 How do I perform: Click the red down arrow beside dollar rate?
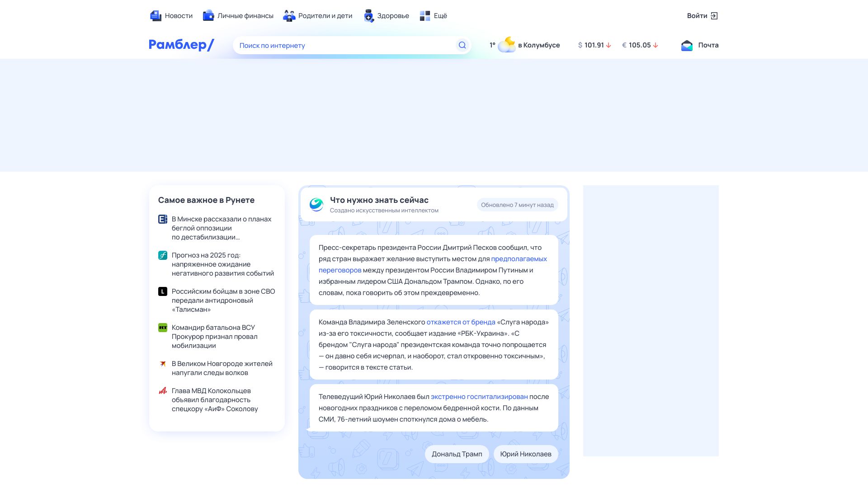[x=609, y=45]
